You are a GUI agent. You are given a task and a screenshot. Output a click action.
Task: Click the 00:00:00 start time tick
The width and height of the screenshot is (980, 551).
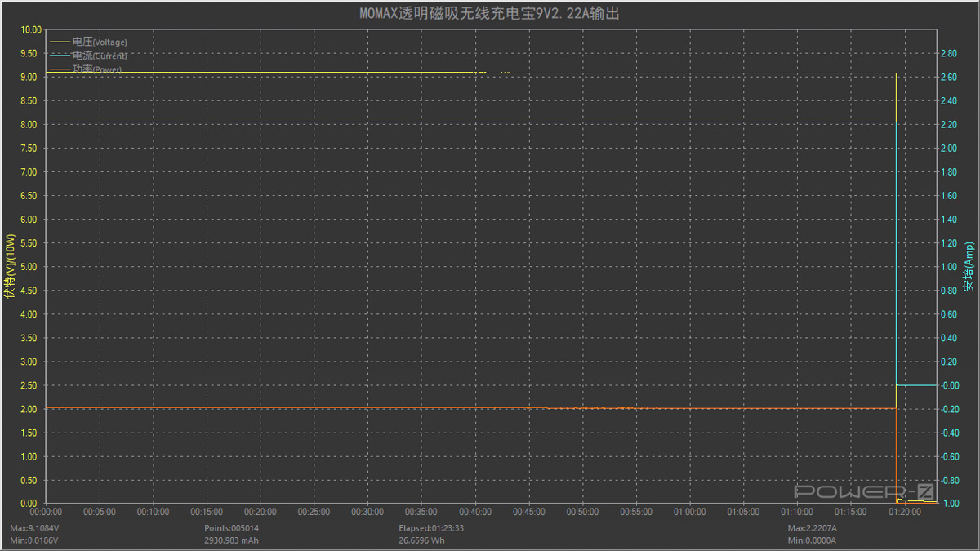click(46, 512)
